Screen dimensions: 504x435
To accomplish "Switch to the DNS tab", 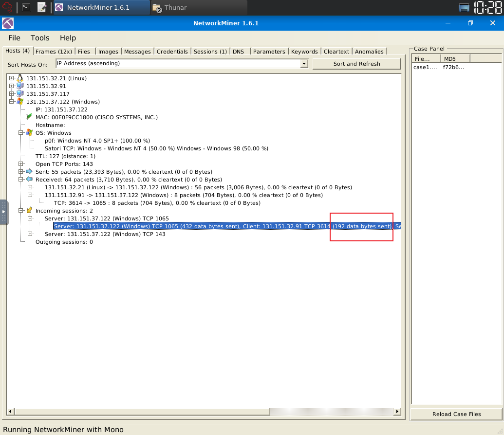I will point(239,52).
